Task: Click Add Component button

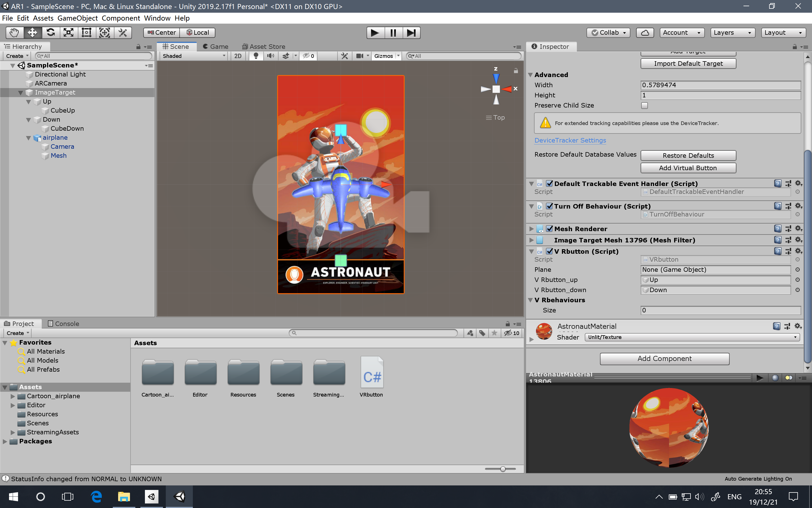Action: pyautogui.click(x=664, y=358)
